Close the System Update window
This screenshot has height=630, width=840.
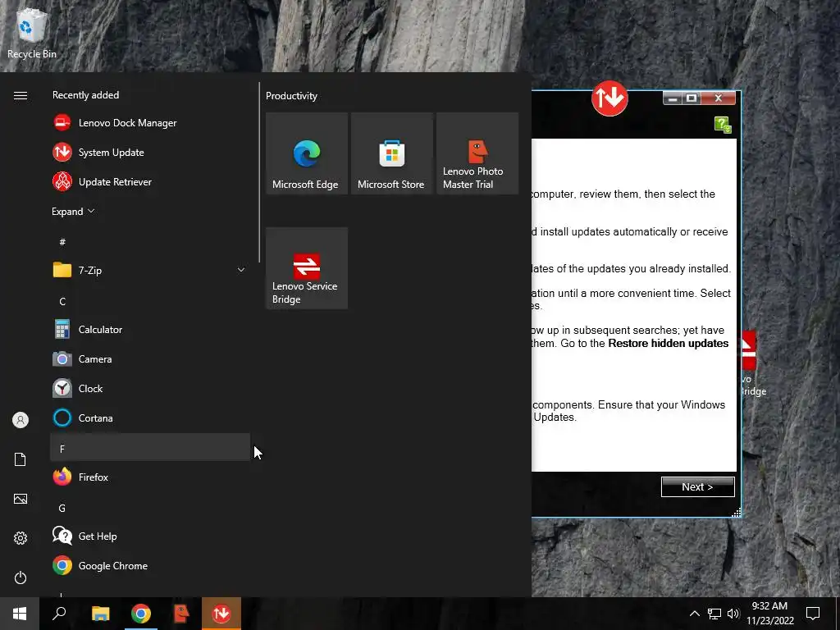[719, 98]
